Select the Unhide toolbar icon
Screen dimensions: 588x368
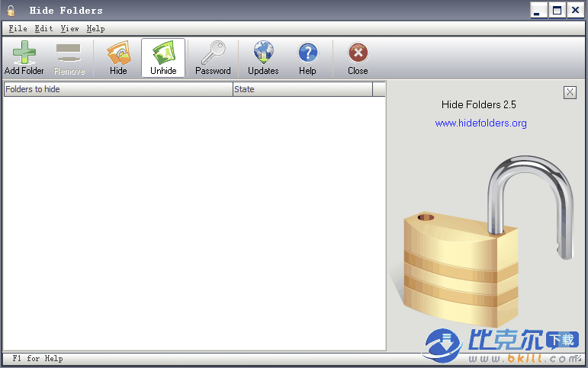(163, 58)
